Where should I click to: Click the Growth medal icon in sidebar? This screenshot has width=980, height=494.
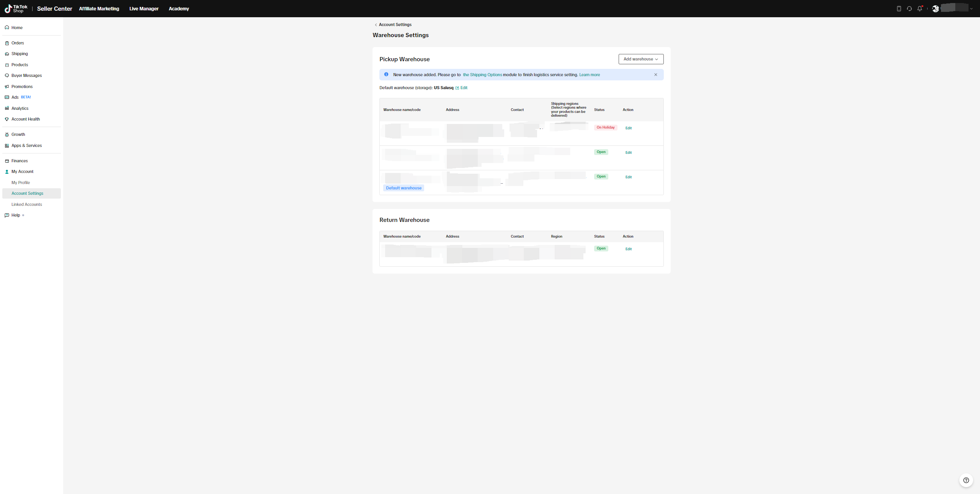point(7,135)
